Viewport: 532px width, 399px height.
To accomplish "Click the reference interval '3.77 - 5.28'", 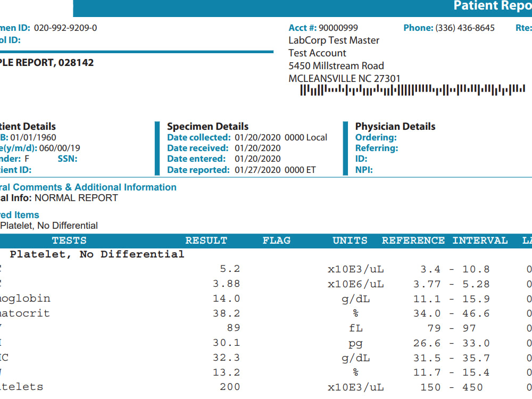I will point(452,284).
